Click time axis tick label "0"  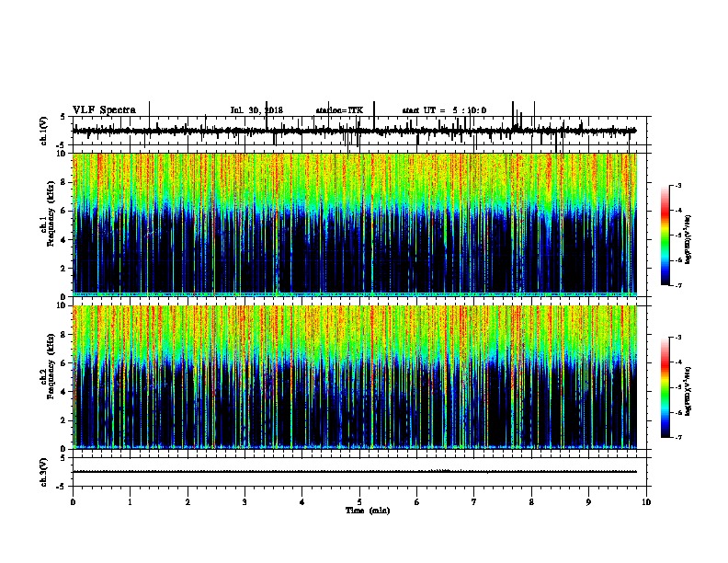point(73,502)
